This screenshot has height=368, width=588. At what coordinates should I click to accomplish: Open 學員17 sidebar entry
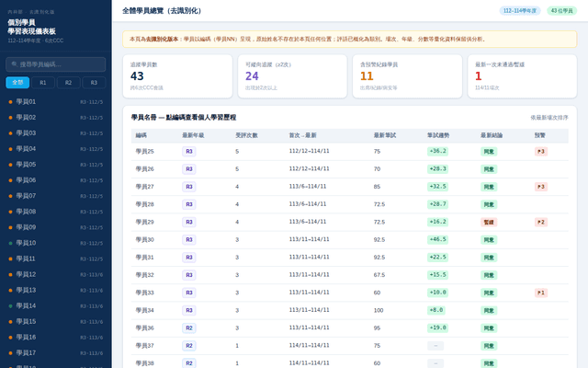pyautogui.click(x=55, y=353)
